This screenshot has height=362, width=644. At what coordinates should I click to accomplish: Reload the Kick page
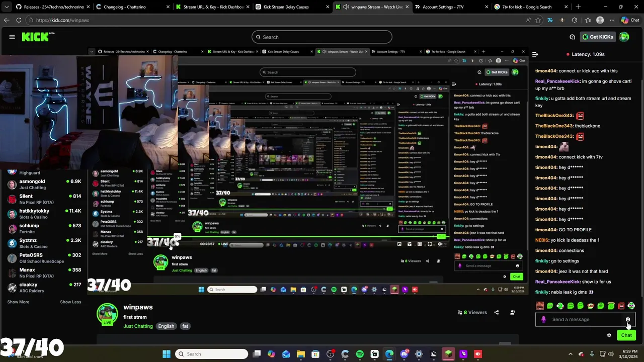(19, 20)
